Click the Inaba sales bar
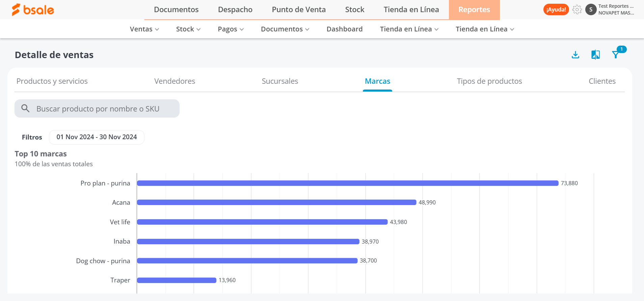Viewport: 644px width, 301px height. coord(248,242)
